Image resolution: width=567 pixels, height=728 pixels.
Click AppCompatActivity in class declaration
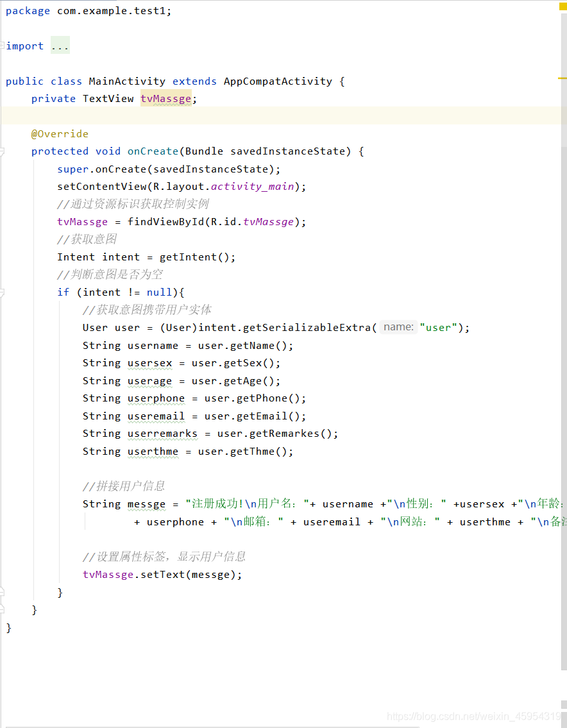click(278, 81)
